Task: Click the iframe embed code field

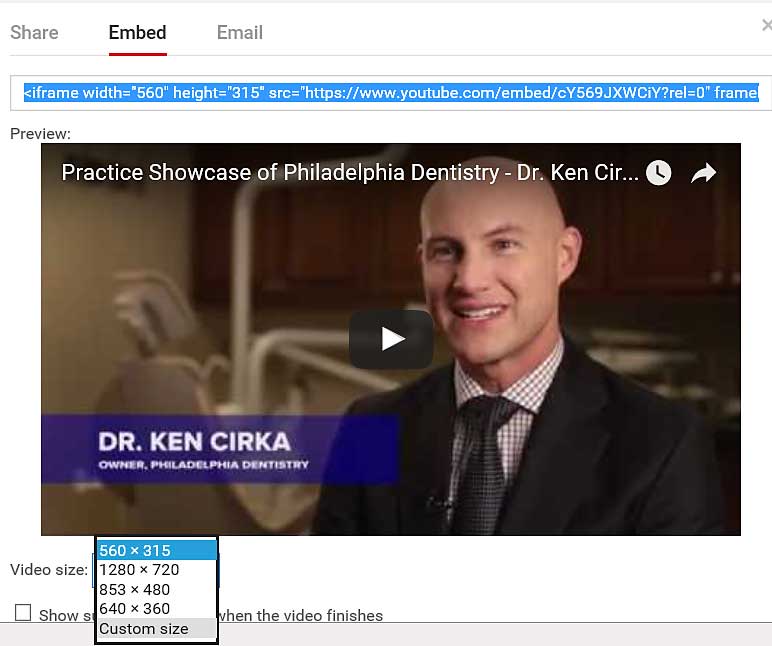Action: tap(391, 93)
